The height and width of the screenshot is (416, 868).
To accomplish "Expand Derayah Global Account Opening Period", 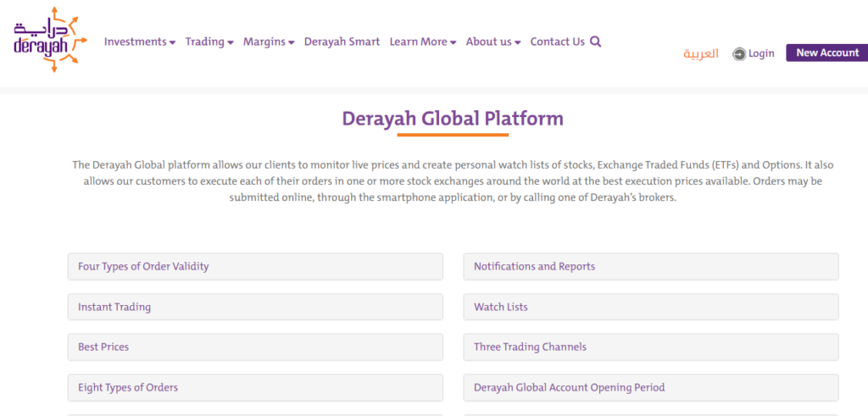I will point(651,388).
